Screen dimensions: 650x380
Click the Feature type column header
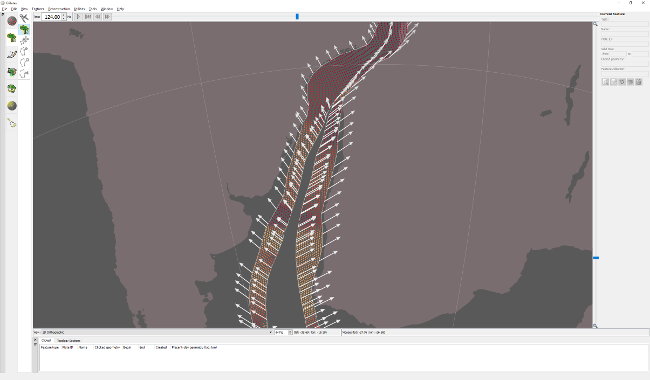point(50,348)
